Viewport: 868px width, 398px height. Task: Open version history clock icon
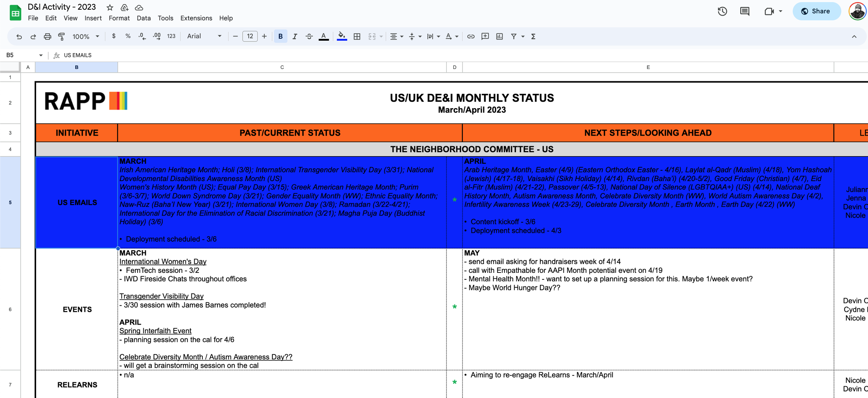pos(722,11)
